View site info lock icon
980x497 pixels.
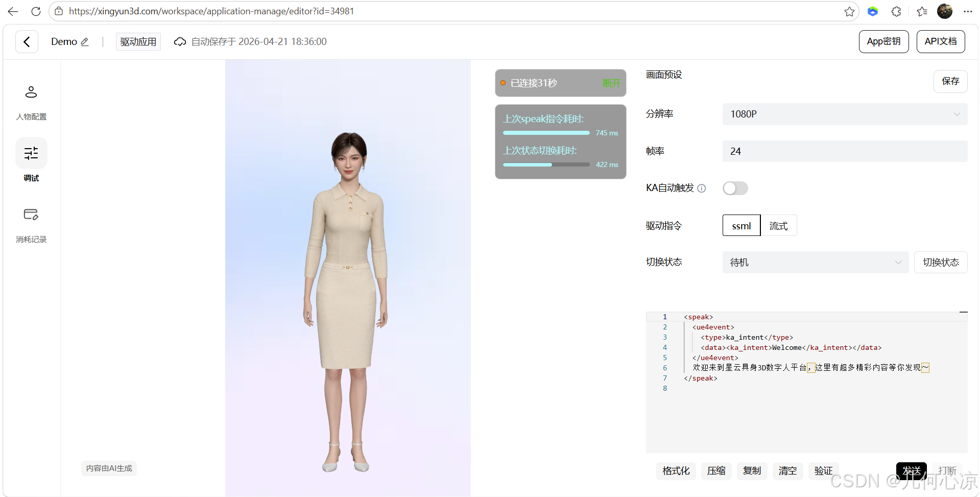pyautogui.click(x=59, y=11)
